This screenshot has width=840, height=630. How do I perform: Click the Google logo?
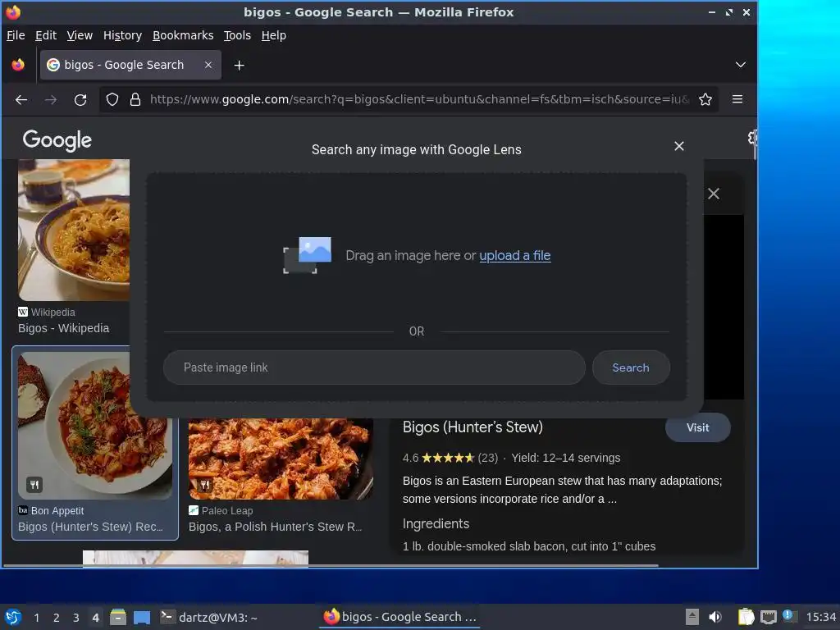click(57, 140)
